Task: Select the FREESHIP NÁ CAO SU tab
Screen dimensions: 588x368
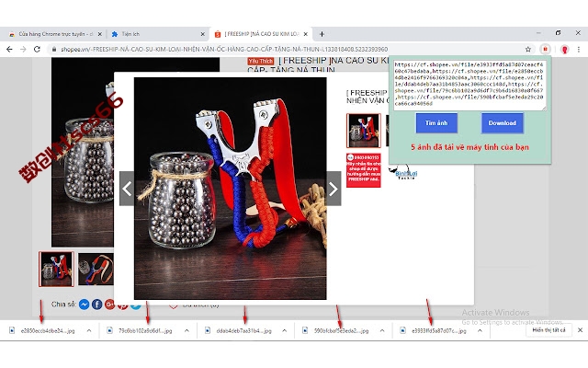Action: pyautogui.click(x=261, y=34)
